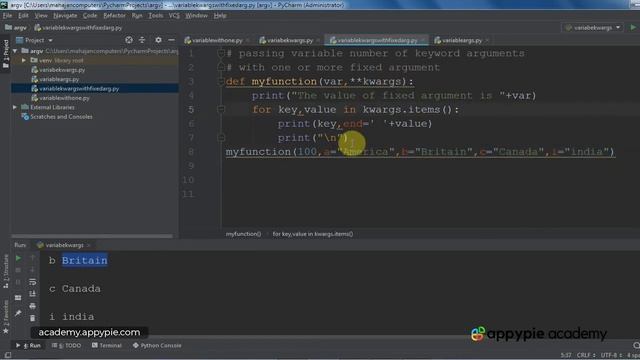
Task: Pin the Run tab with pin icon
Action: click(x=18, y=313)
